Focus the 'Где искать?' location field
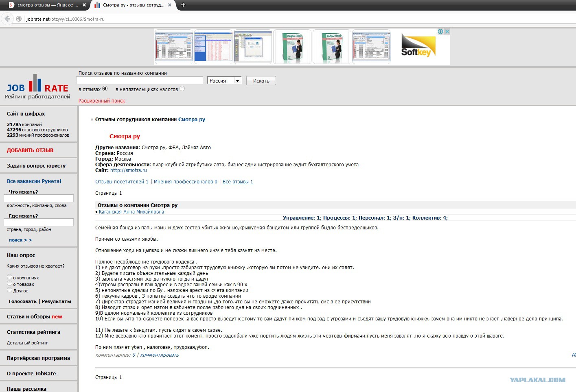Viewport: 576px width, 392px height. coord(39,222)
